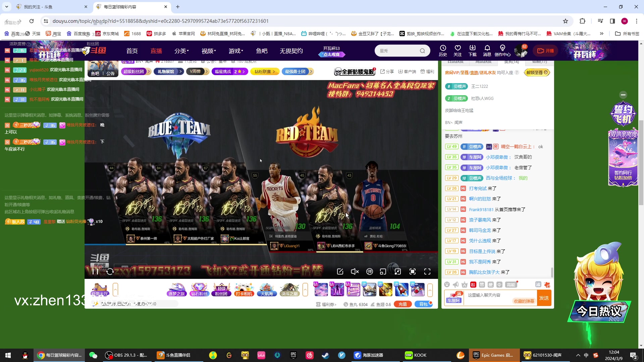Open danmaku font style A icon
This screenshot has width=644, height=362.
click(x=464, y=285)
